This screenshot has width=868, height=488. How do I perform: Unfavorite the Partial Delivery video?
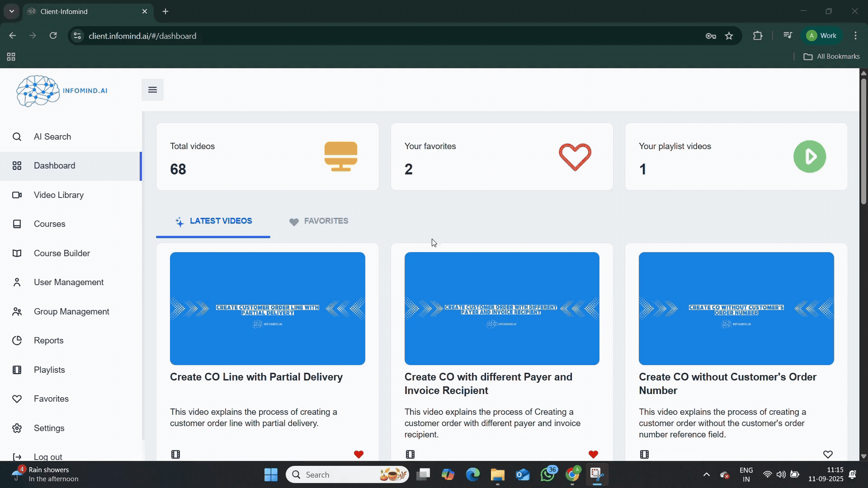(x=359, y=454)
